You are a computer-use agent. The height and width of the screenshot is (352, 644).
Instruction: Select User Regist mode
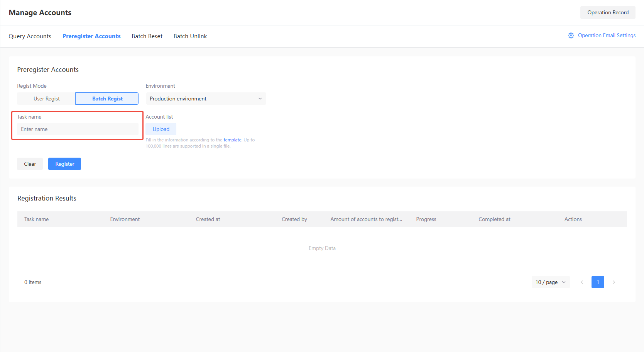pyautogui.click(x=46, y=99)
